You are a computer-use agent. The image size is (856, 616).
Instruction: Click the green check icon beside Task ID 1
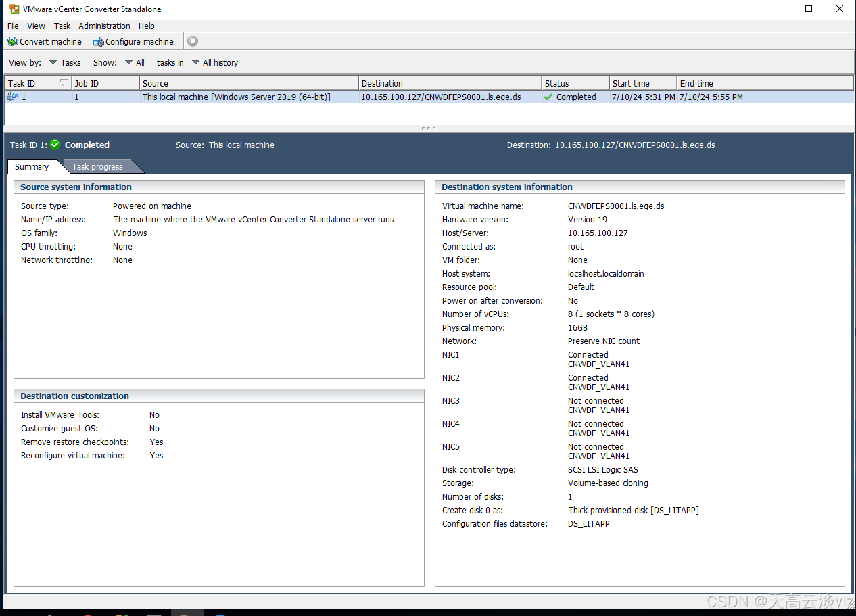pos(55,145)
